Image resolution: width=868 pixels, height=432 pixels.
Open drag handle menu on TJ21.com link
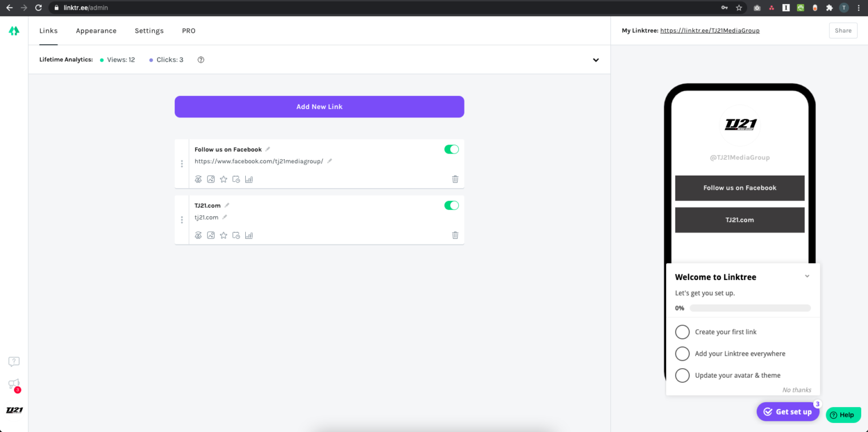(181, 220)
